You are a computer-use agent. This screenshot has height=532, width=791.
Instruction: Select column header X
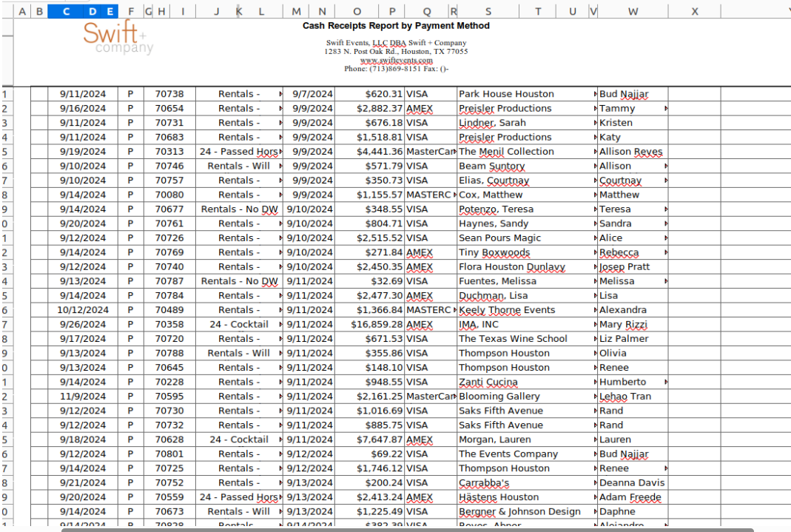(x=695, y=11)
